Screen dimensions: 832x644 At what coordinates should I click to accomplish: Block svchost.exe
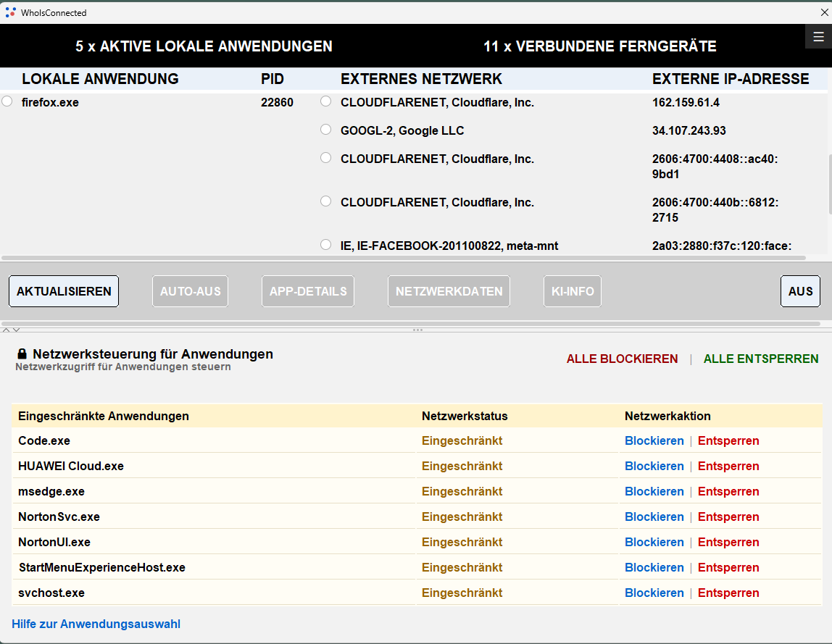[654, 593]
